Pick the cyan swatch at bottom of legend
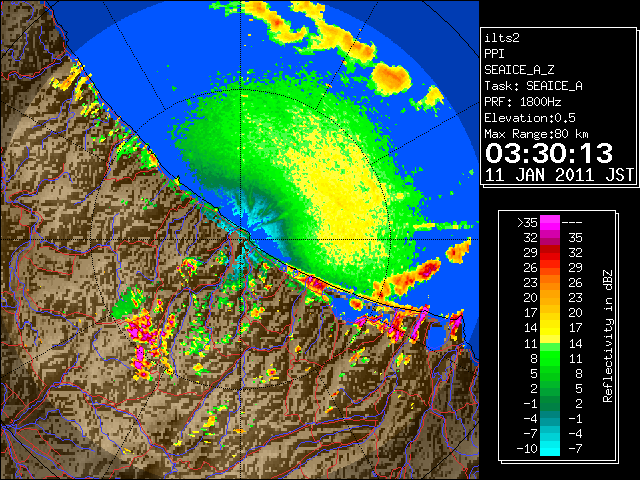Screen dimensions: 640x480 click(x=550, y=449)
